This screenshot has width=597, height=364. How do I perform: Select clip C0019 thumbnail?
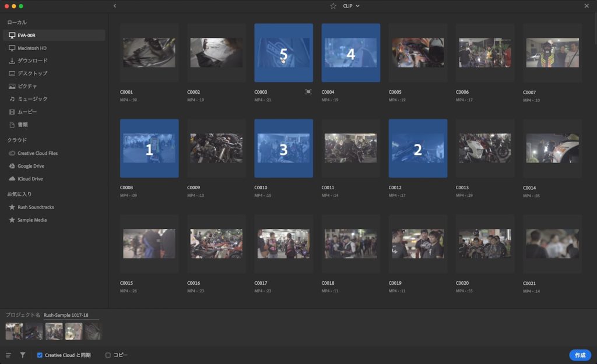(418, 244)
